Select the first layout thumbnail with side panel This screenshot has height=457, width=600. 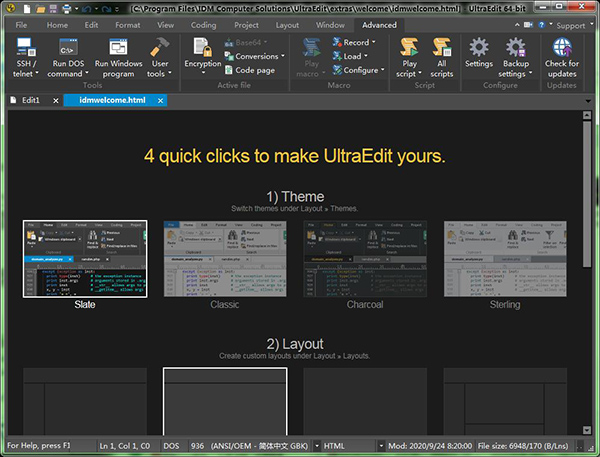pos(85,402)
